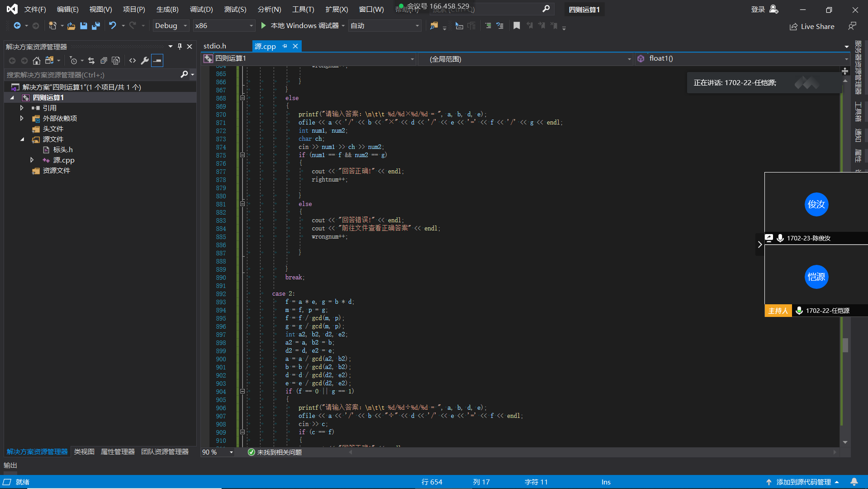Click the 登录 sign-in link
The height and width of the screenshot is (489, 868).
[x=758, y=9]
